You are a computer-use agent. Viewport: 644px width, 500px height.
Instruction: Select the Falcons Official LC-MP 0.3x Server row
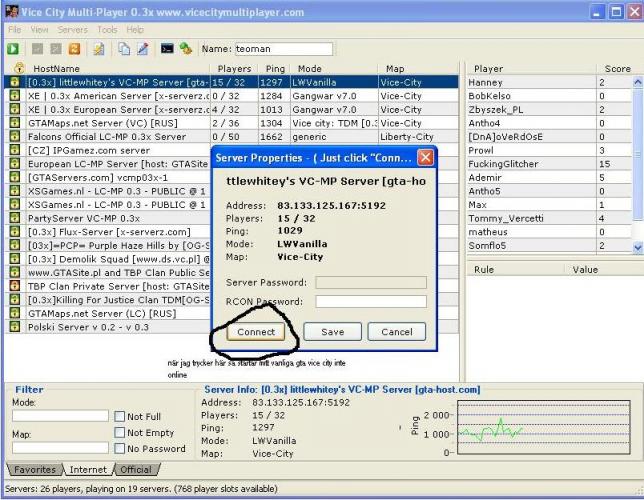pyautogui.click(x=232, y=136)
